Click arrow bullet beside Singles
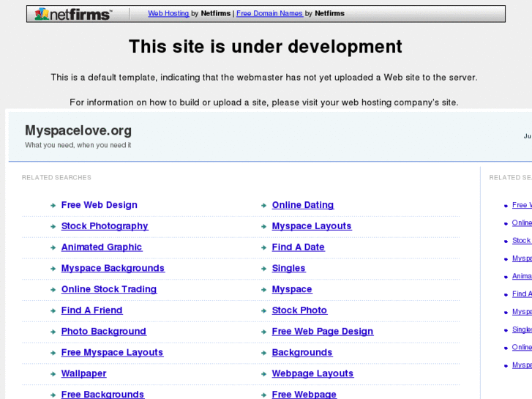Screen dimensions: 532x399 point(263,269)
